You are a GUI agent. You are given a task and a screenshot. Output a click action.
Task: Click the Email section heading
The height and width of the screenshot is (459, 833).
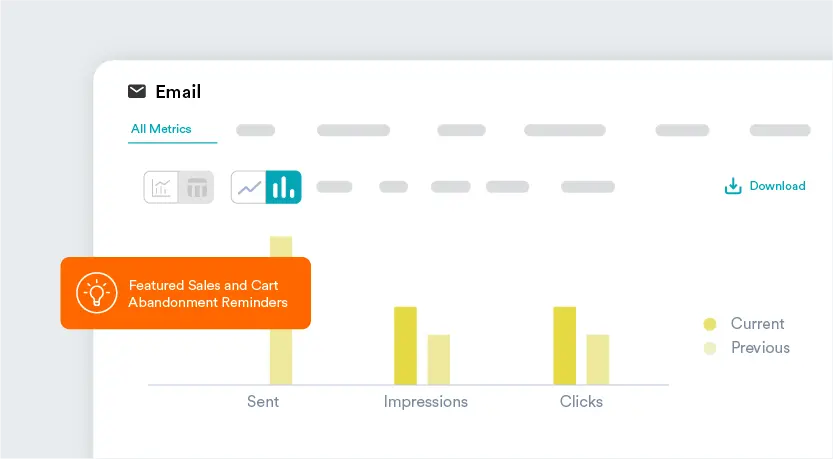[x=178, y=92]
